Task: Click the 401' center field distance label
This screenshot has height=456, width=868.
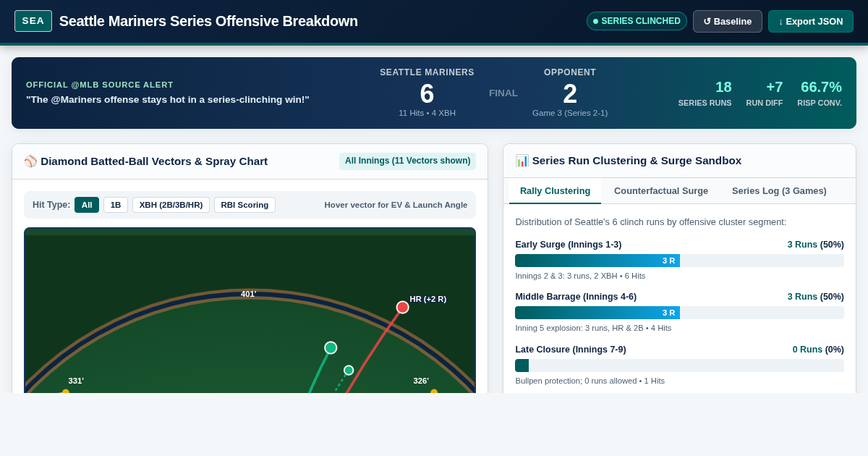Action: coord(248,294)
